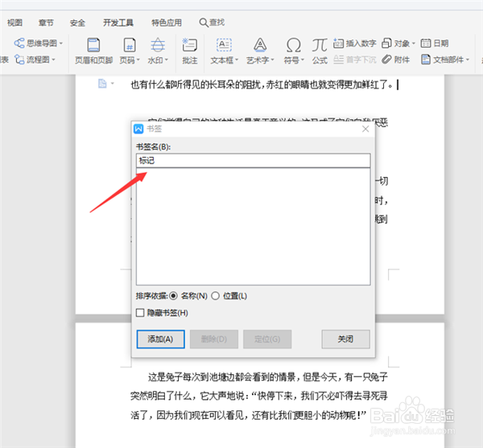Open the 流程图 flowchart tool
The height and width of the screenshot is (448, 483).
coord(35,60)
